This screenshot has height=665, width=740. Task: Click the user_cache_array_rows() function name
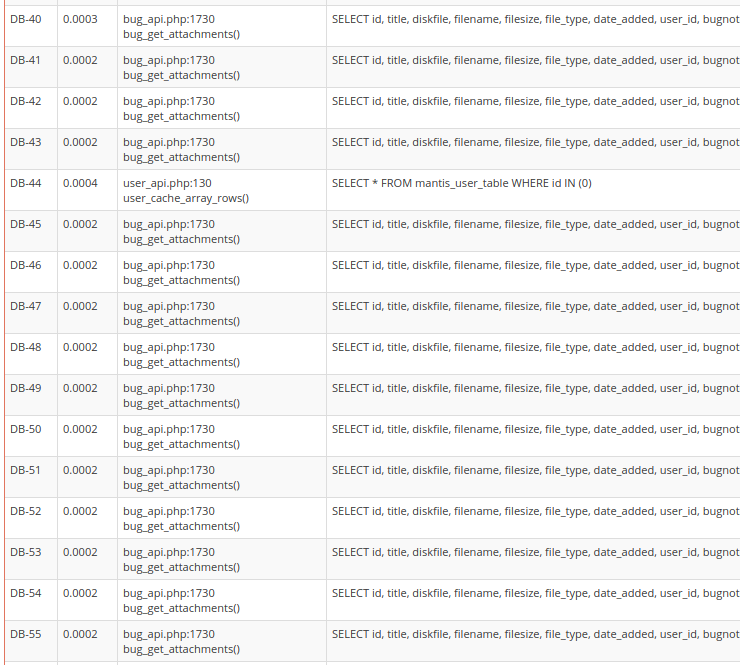pos(186,198)
